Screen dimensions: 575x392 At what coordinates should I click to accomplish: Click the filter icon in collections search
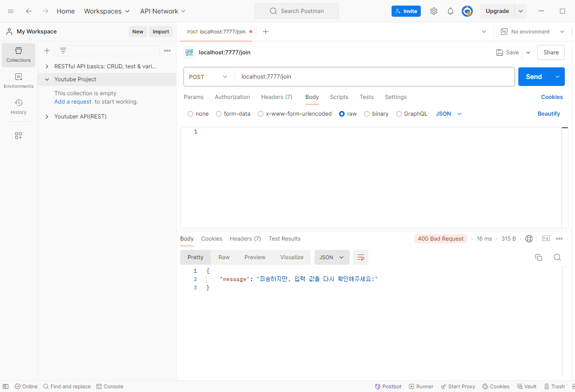click(63, 51)
